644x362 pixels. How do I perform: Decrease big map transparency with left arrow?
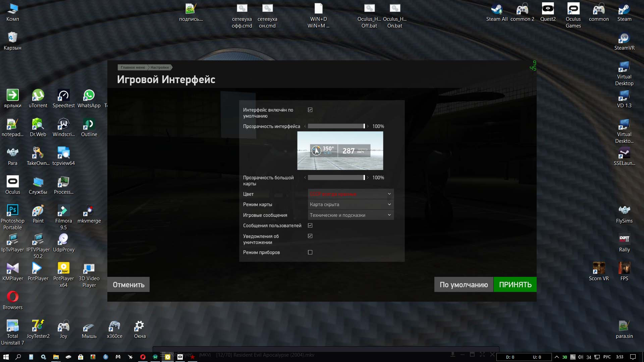pos(305,178)
